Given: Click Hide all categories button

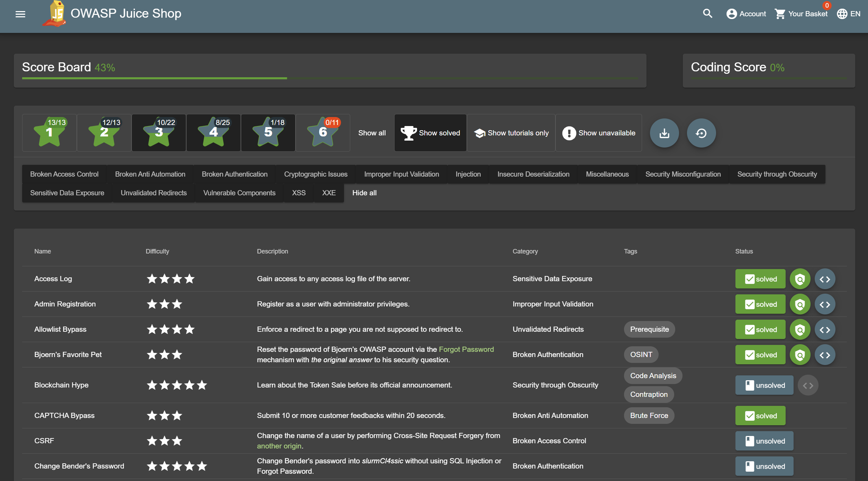Looking at the screenshot, I should [364, 193].
